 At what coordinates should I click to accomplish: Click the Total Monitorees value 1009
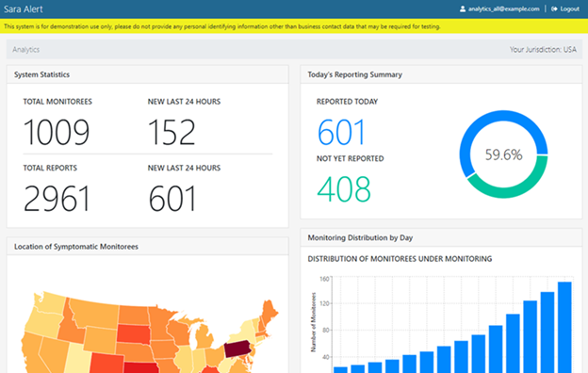(x=57, y=132)
